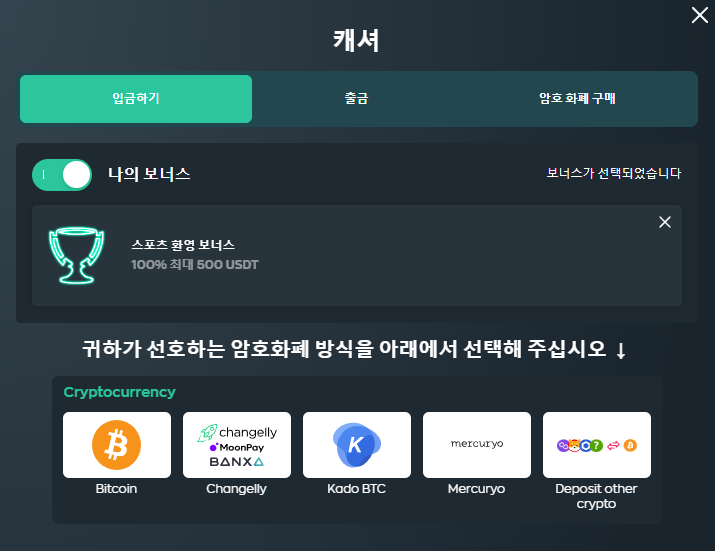Select the 입금하기 tab
This screenshot has height=551, width=715.
tap(136, 99)
